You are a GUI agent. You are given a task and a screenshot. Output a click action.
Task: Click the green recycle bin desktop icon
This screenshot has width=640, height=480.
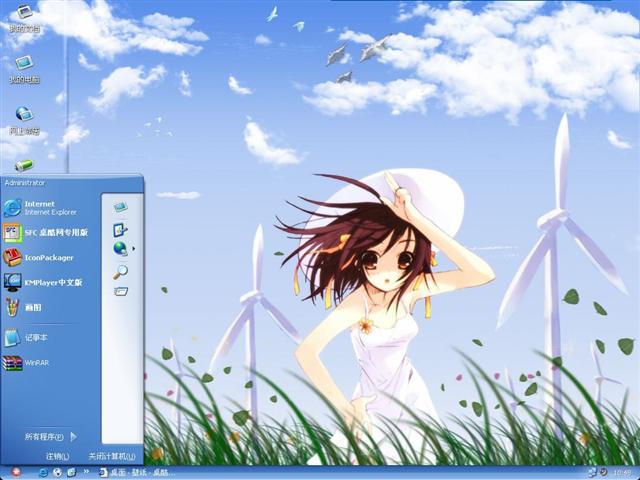[24, 165]
